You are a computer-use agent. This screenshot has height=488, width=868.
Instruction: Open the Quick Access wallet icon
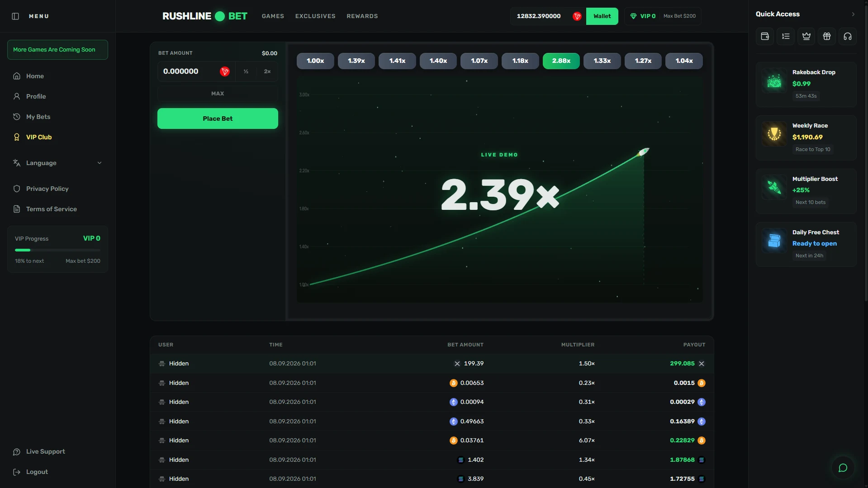(x=765, y=37)
